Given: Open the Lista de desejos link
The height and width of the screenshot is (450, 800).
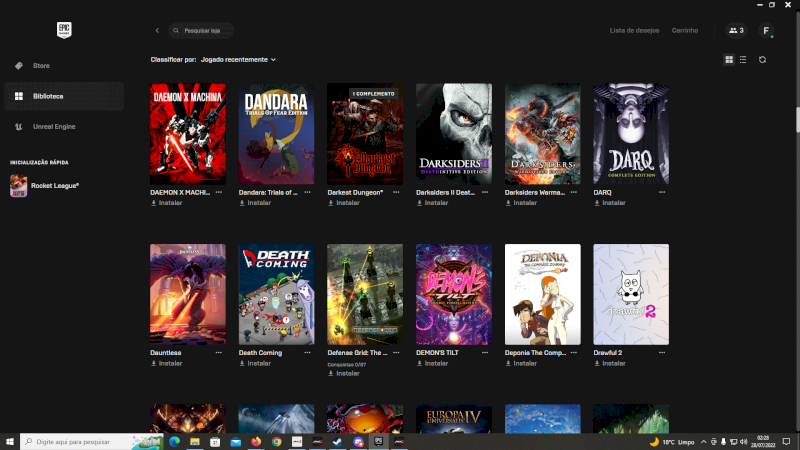Looking at the screenshot, I should 634,31.
